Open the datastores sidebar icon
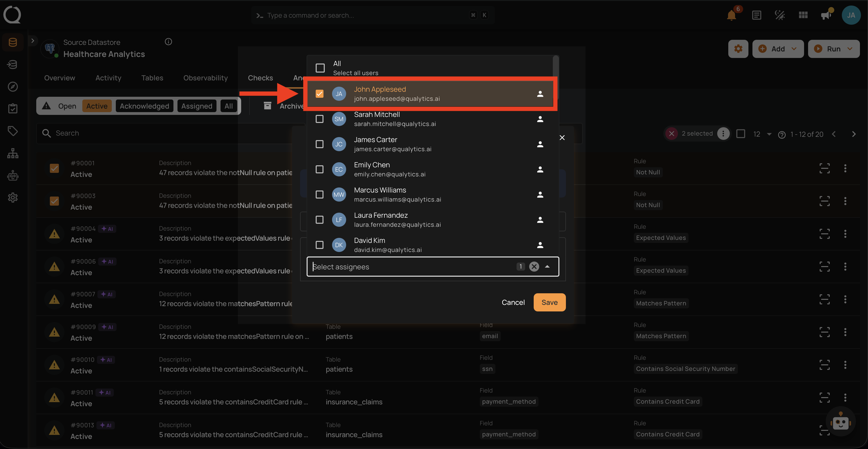This screenshot has height=449, width=868. pyautogui.click(x=13, y=43)
